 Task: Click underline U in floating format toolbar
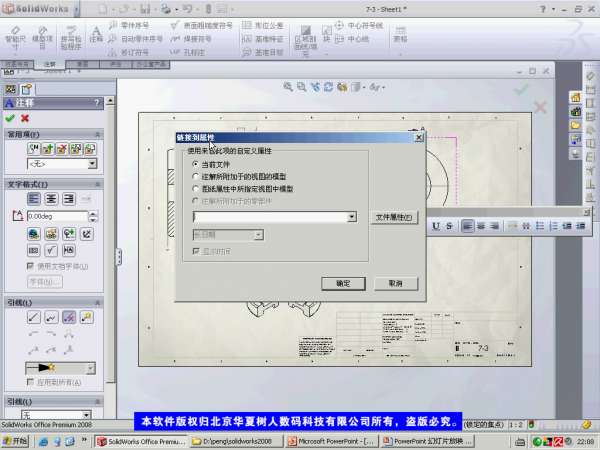pyautogui.click(x=436, y=226)
